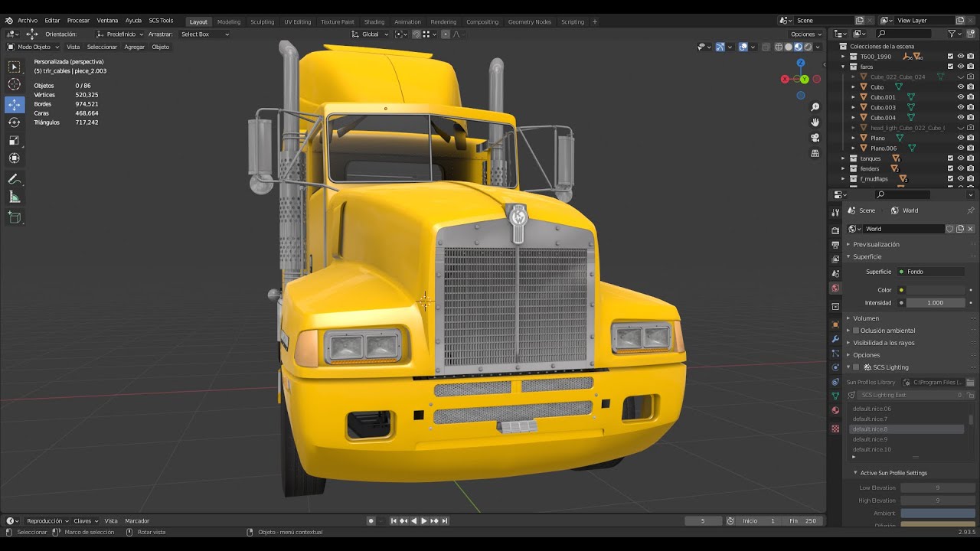Enable the SCS Lighting checkbox
Screen dimensions: 980x551
[x=856, y=367]
